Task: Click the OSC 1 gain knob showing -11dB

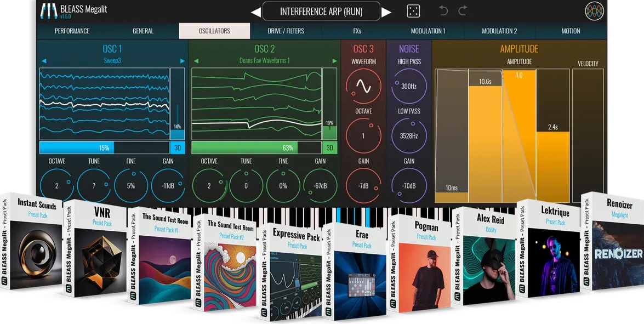Action: [x=168, y=186]
